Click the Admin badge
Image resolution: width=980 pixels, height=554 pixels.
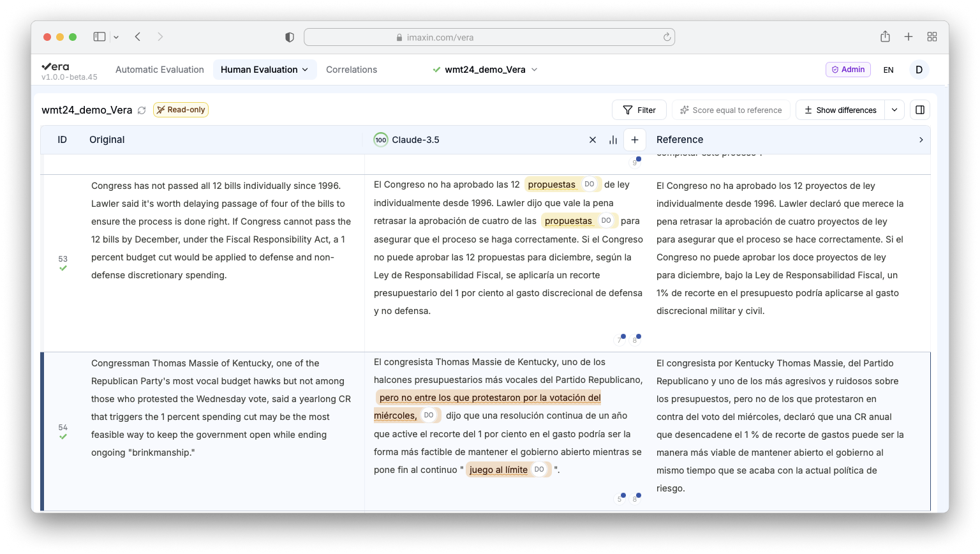(848, 70)
